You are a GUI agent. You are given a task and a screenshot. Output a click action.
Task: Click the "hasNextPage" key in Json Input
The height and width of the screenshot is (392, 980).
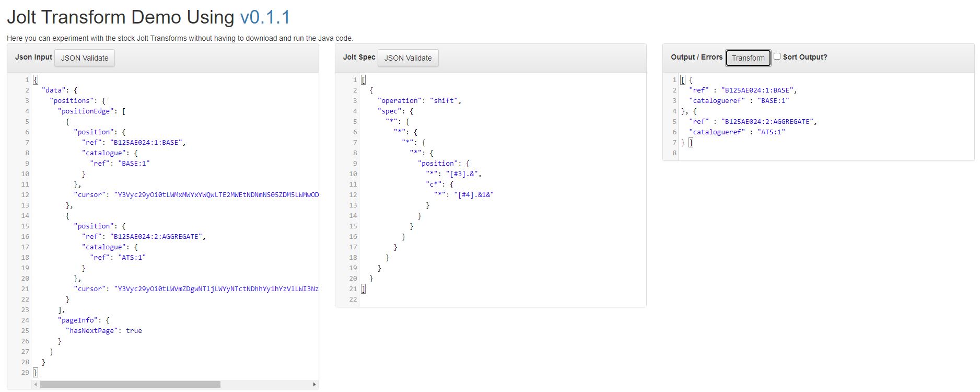click(92, 330)
